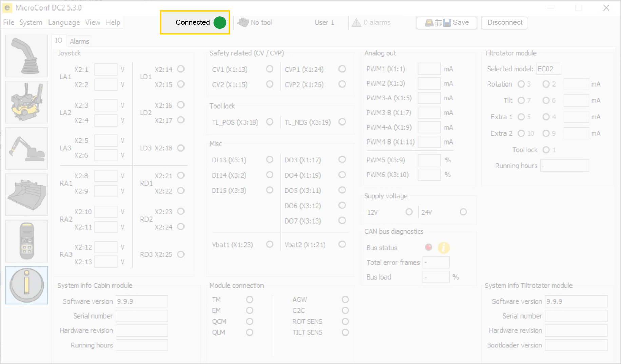Toggle the CV1 (X1:13) indicator
The width and height of the screenshot is (621, 364).
(x=270, y=69)
